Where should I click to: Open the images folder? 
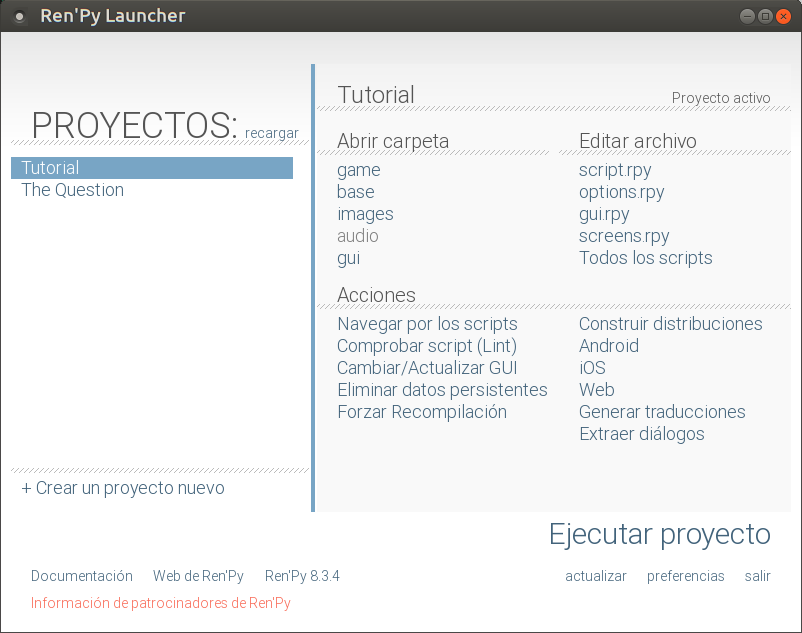365,213
